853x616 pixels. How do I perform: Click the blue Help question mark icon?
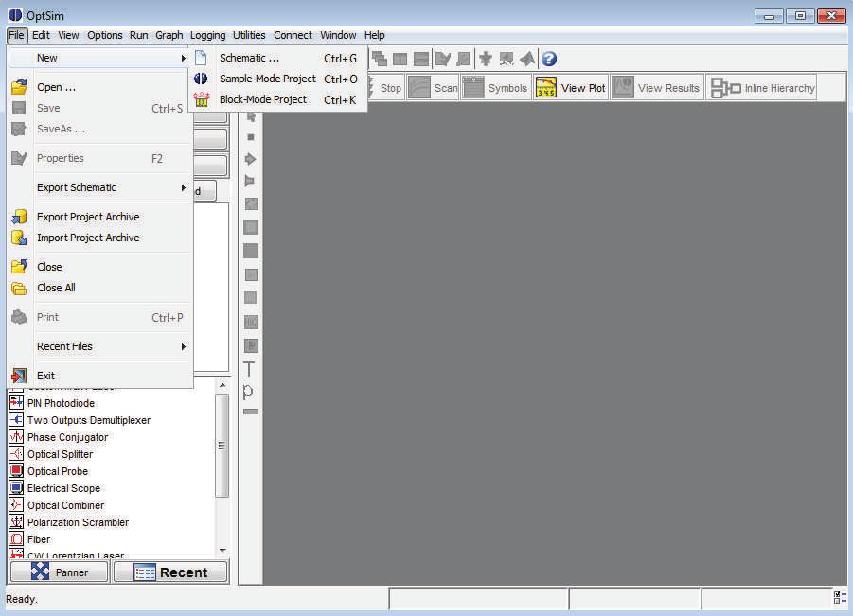549,59
